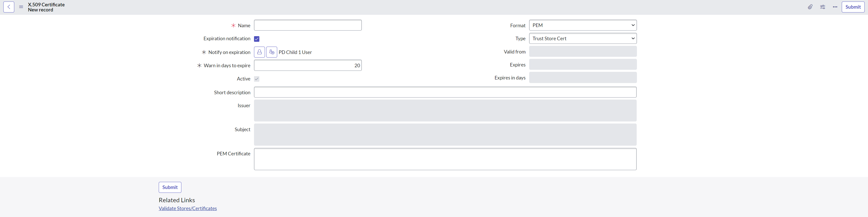The image size is (868, 217).
Task: Click the paperclip attachments icon
Action: click(810, 7)
